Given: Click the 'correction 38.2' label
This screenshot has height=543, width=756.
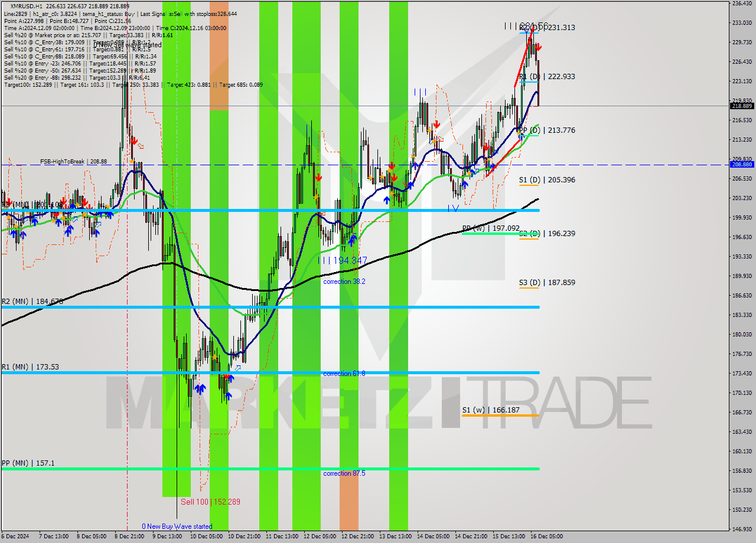Looking at the screenshot, I should tap(344, 282).
